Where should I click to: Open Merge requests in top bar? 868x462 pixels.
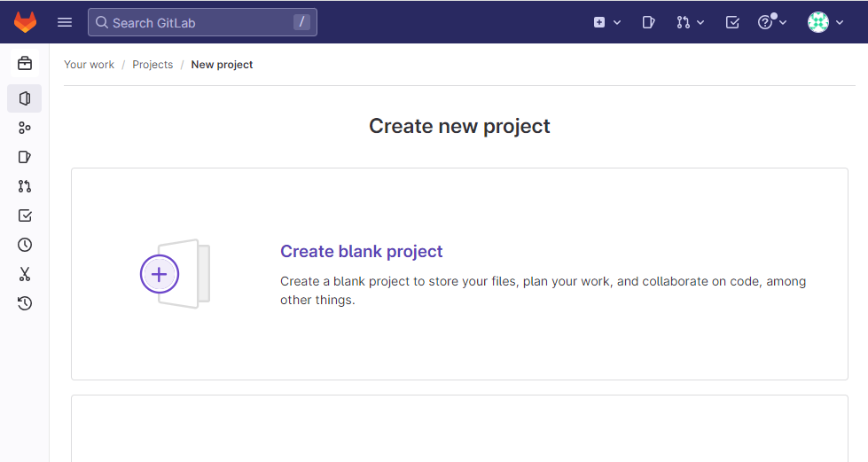(683, 22)
